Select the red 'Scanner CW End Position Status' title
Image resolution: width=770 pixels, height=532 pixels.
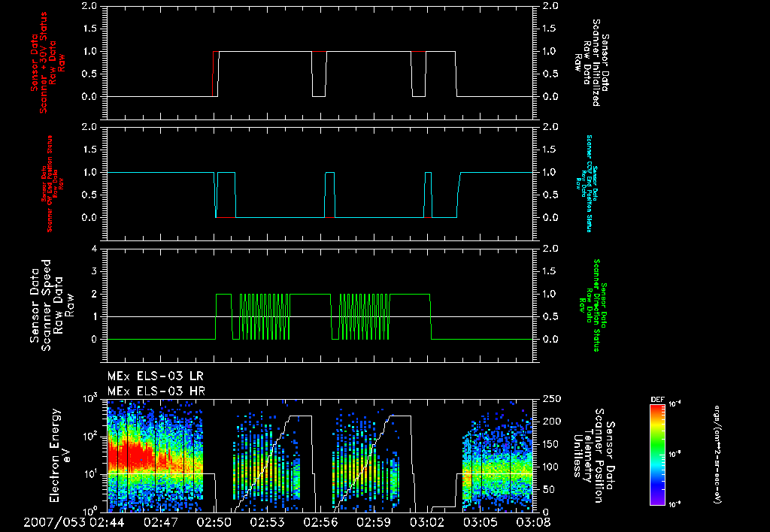coord(49,184)
